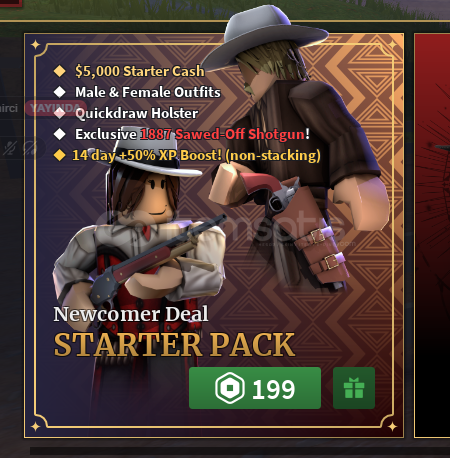The height and width of the screenshot is (458, 450).
Task: Click the red 1887 Sawed-Off Shotgun text
Action: tap(222, 134)
